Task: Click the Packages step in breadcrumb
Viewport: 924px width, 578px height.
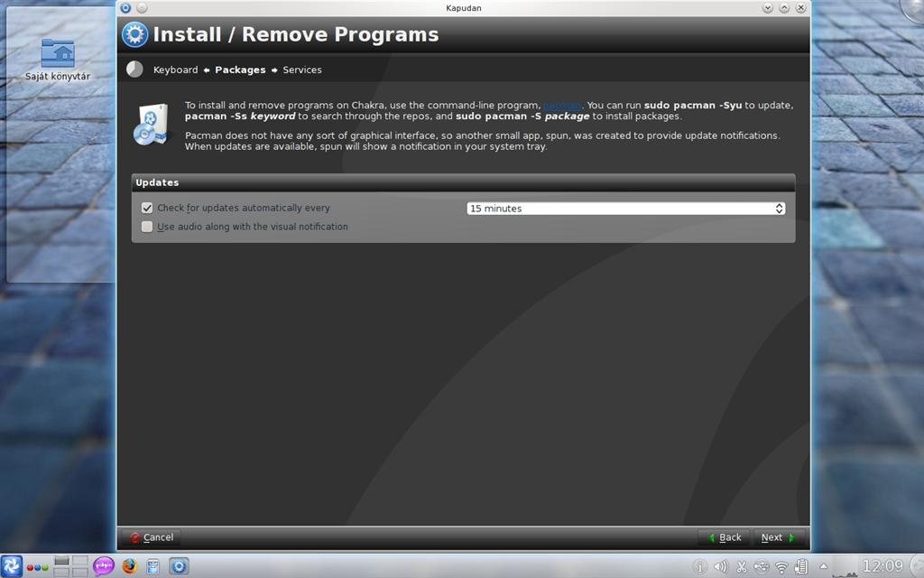Action: click(240, 70)
